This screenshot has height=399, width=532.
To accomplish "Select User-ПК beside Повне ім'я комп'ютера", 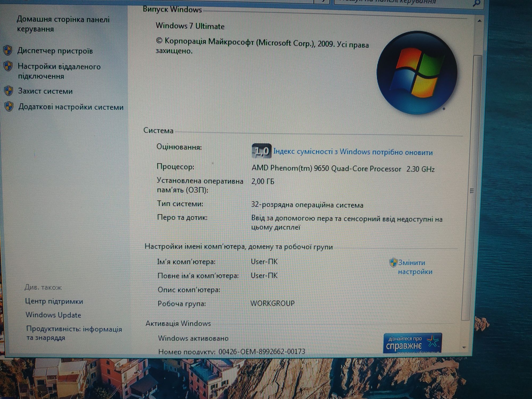I will pos(264,276).
